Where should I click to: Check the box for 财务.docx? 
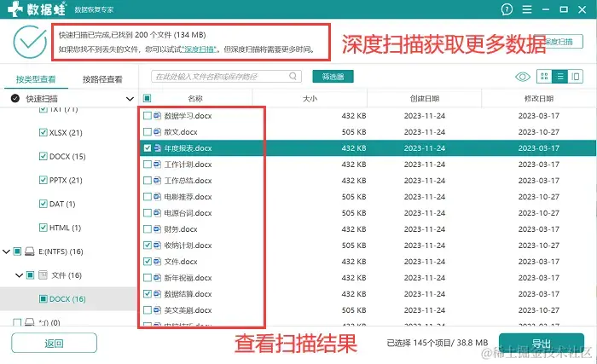147,229
